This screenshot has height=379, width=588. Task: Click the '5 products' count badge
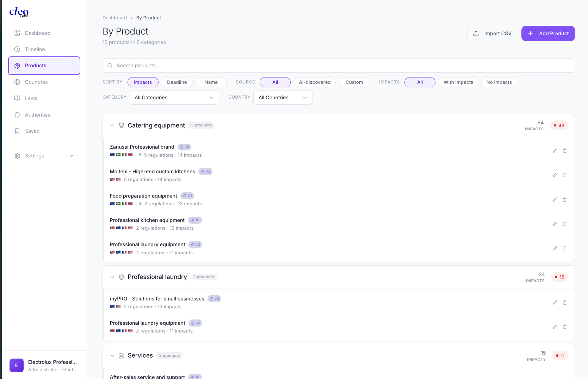[202, 125]
